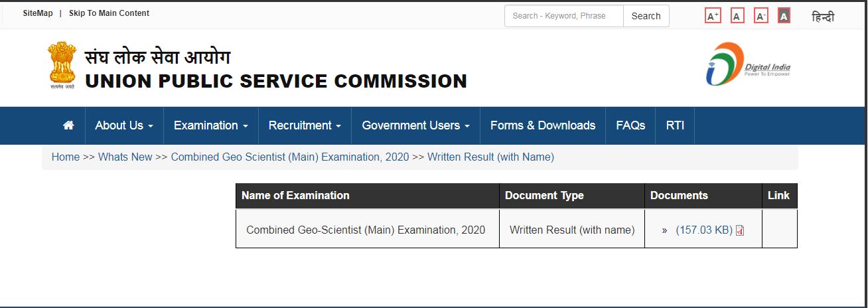Screen dimensions: 868x308
Task: Open the PDF icon for Written Result
Action: click(x=740, y=230)
